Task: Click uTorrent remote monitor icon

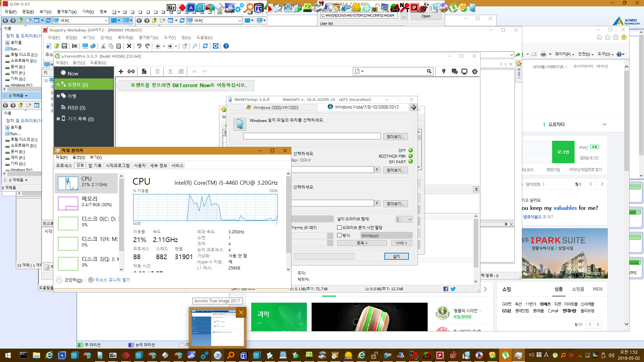Action: (x=465, y=71)
